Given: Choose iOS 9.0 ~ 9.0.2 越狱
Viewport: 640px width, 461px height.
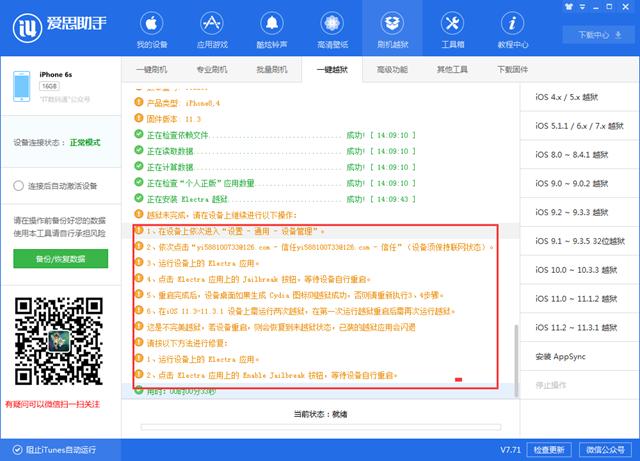Looking at the screenshot, I should point(580,183).
